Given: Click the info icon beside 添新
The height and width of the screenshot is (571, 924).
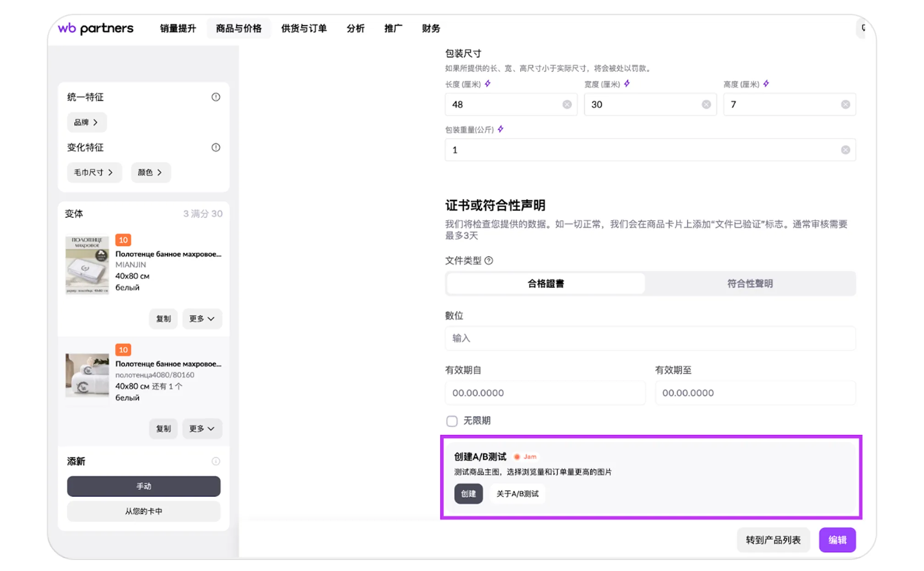Looking at the screenshot, I should point(215,461).
